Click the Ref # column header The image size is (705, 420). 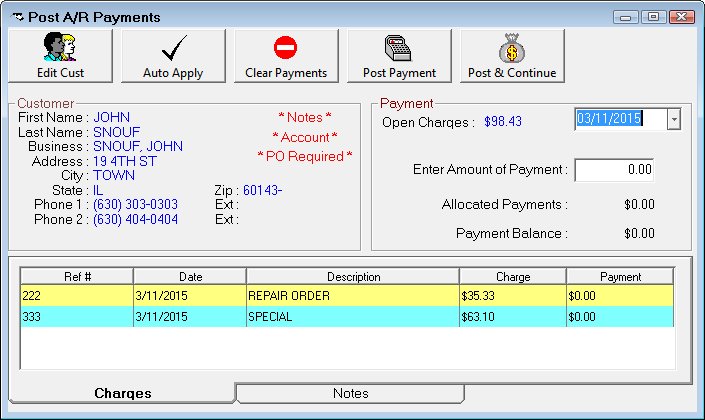pyautogui.click(x=76, y=276)
